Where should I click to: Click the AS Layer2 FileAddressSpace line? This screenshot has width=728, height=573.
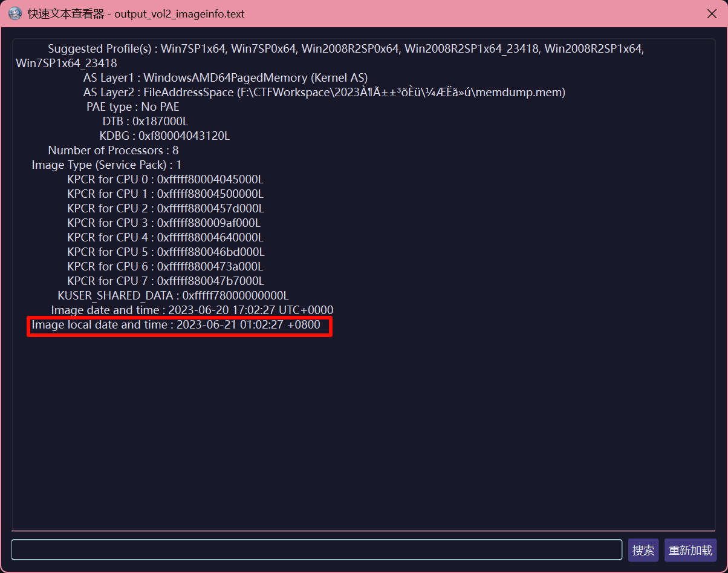click(x=325, y=92)
